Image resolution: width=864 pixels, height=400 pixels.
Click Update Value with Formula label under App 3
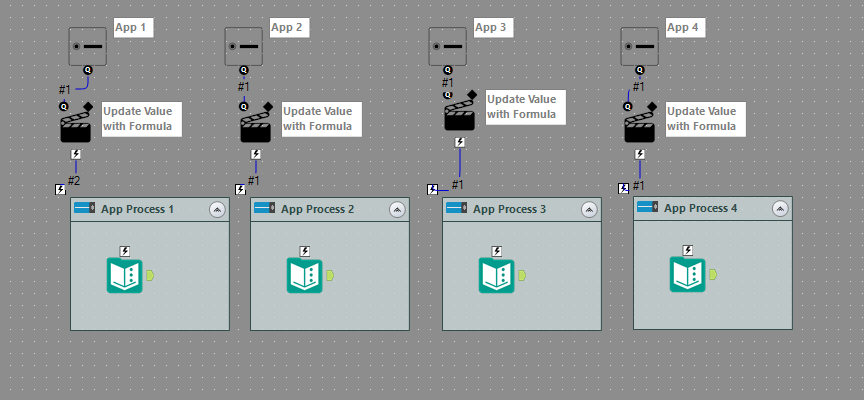tap(526, 107)
